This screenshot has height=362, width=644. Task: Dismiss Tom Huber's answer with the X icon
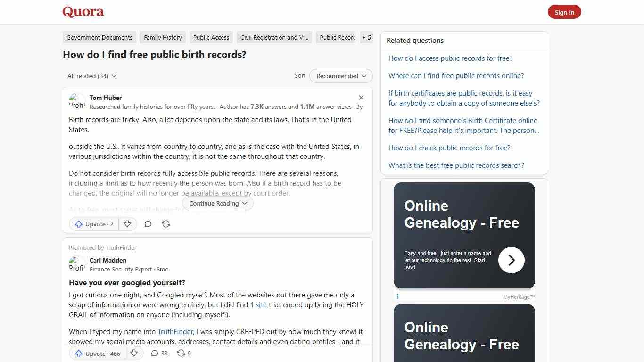[361, 97]
